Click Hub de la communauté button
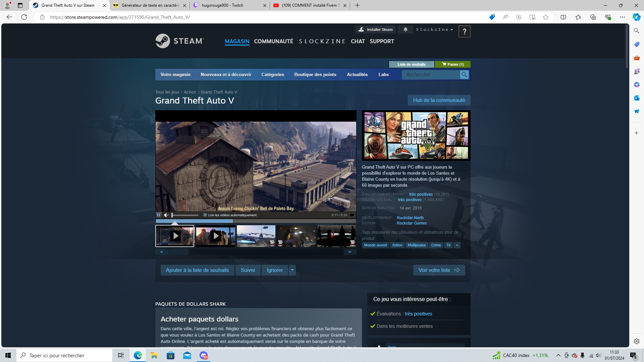Viewport: 644px width, 362px height. (439, 100)
